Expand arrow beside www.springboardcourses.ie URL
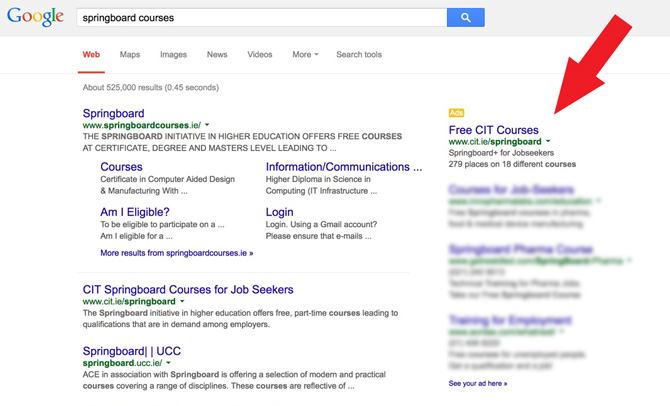The image size is (670, 406). 207,125
